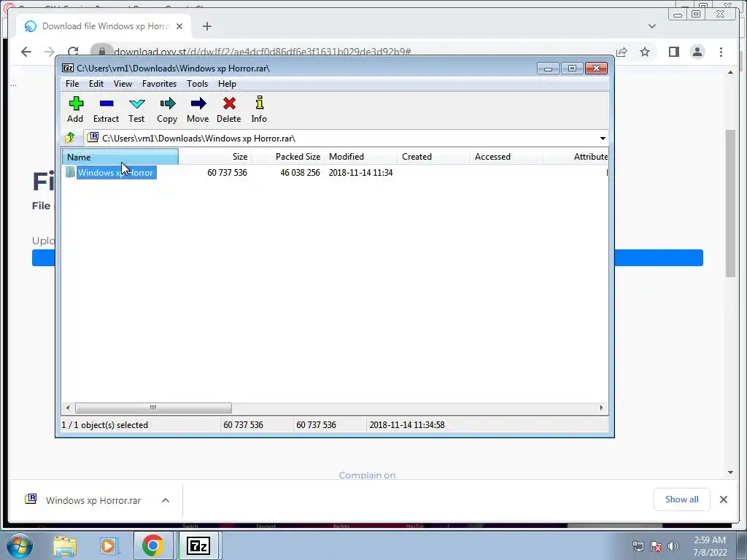Toggle Chrome side panel icon
This screenshot has height=560, width=747.
click(x=673, y=52)
